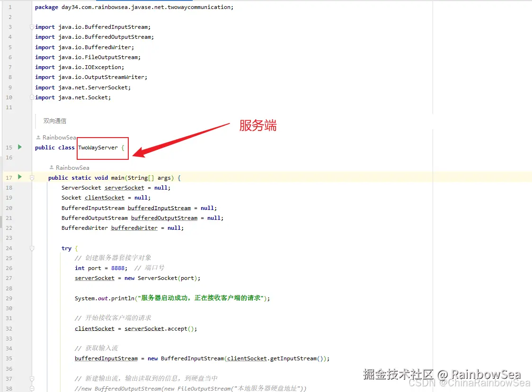This screenshot has height=392, width=532.
Task: Click import java.io.IOException line
Action: 80,67
